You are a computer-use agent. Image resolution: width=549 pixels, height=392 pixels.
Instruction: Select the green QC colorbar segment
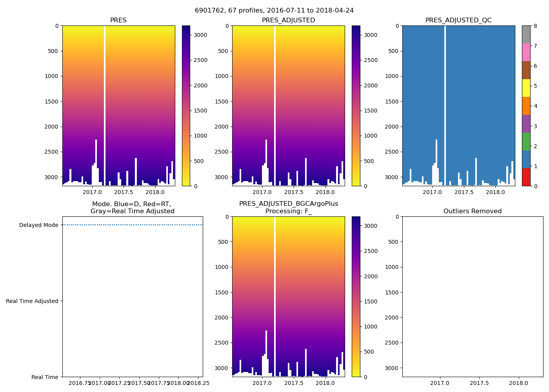[526, 142]
